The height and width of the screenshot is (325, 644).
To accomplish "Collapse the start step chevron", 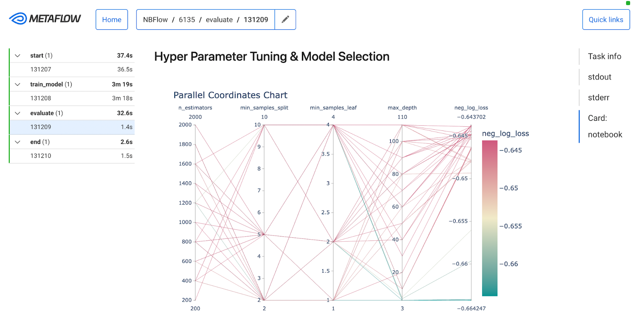I will pos(18,56).
